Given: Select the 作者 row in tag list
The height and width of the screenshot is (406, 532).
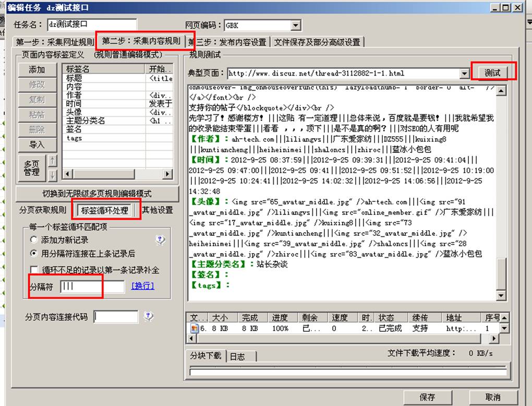Looking at the screenshot, I should [74, 95].
